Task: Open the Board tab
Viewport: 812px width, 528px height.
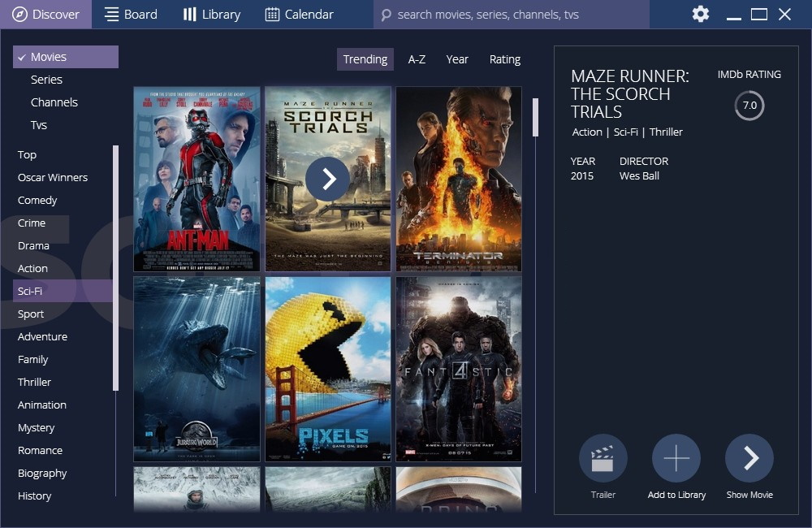Action: point(131,15)
